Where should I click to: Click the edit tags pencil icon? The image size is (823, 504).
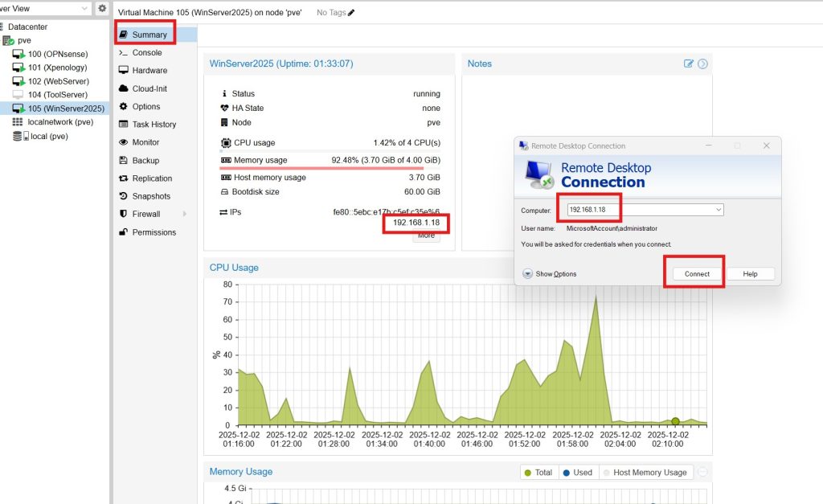pos(351,13)
